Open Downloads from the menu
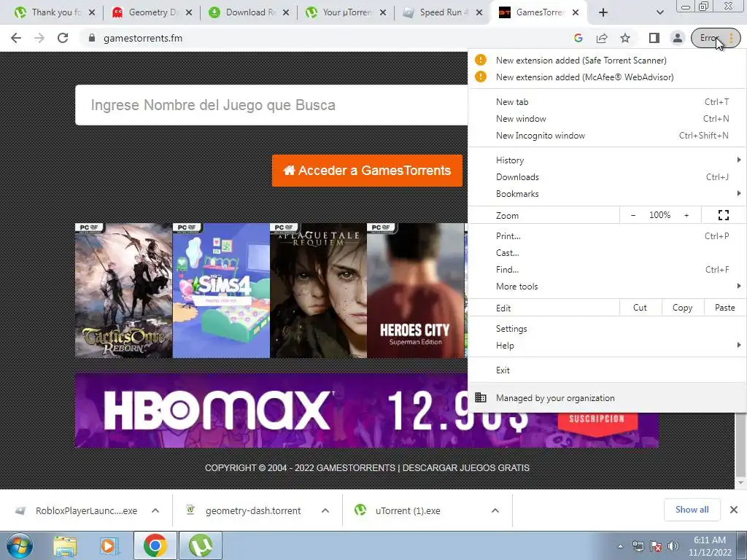This screenshot has width=747, height=560. pyautogui.click(x=607, y=177)
